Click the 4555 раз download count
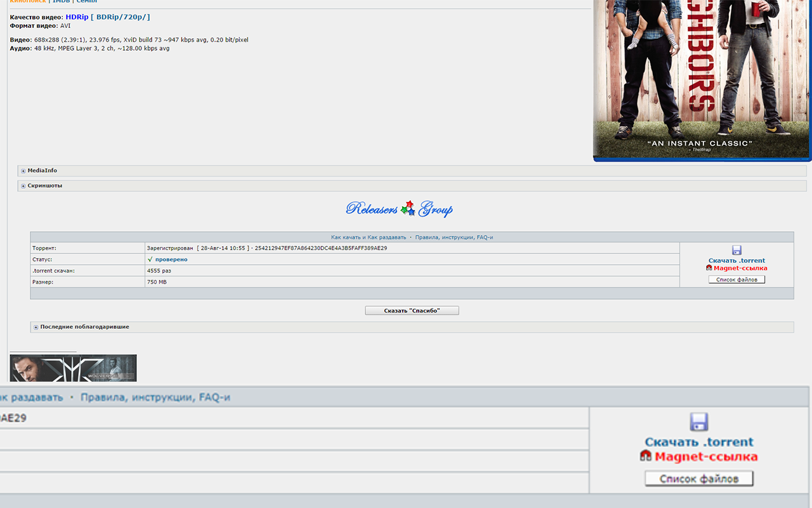This screenshot has width=812, height=508. [x=159, y=271]
